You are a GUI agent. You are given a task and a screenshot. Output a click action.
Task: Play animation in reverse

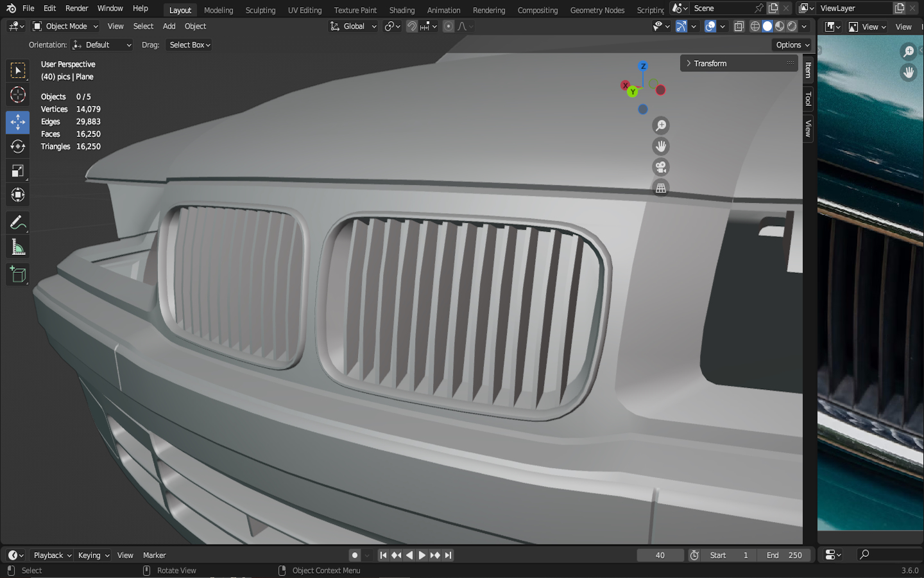409,556
